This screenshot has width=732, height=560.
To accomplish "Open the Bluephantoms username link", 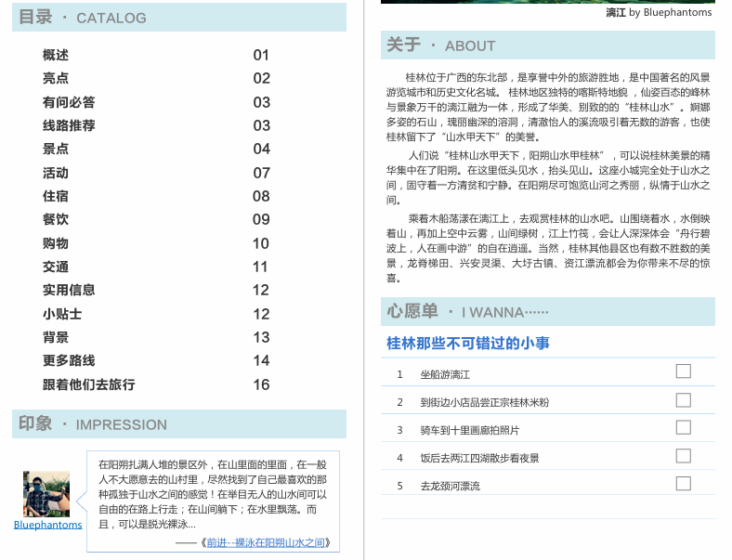I will [x=48, y=525].
